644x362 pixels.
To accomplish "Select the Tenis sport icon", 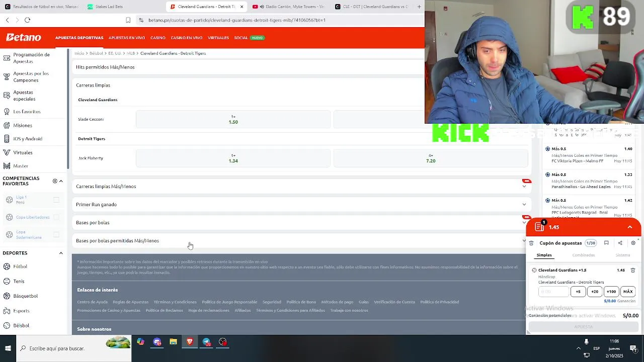I will (x=7, y=281).
